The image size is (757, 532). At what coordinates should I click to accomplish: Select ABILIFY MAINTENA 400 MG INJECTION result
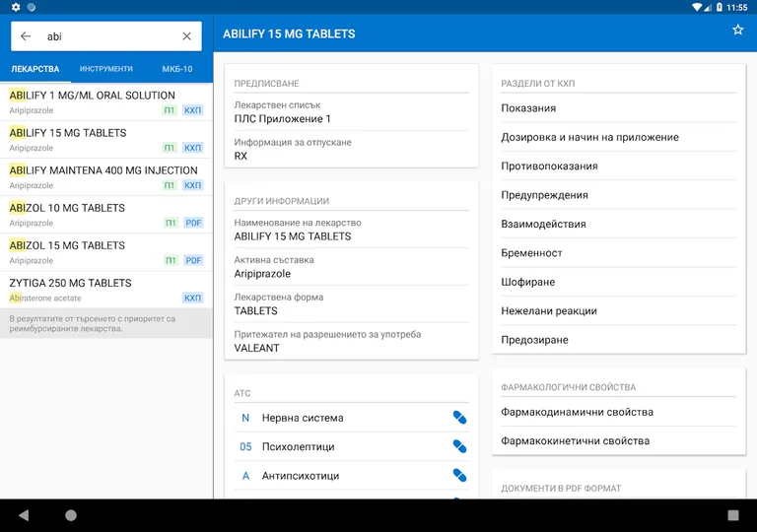click(x=106, y=177)
